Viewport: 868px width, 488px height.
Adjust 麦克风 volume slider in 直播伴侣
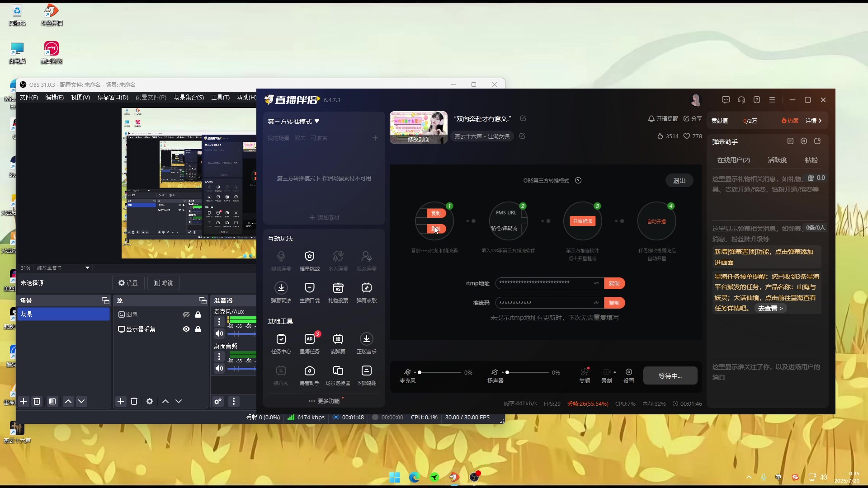(x=440, y=372)
